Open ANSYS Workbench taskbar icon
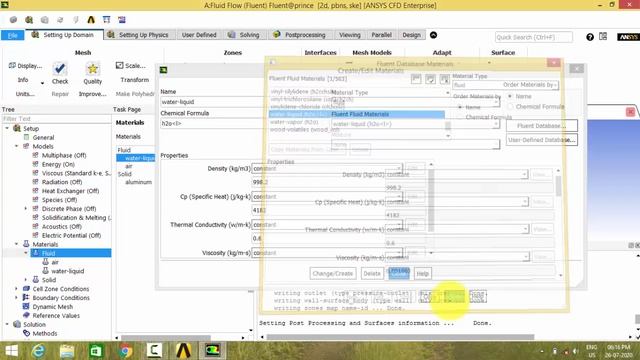Screen dimensions: 640x360 click(x=183, y=350)
